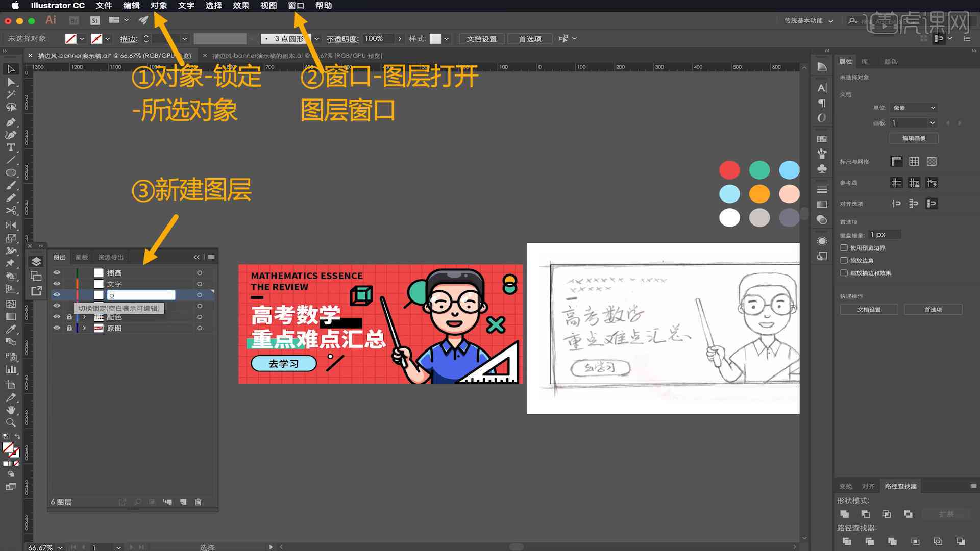Expand the 配色 layer group

coord(84,317)
